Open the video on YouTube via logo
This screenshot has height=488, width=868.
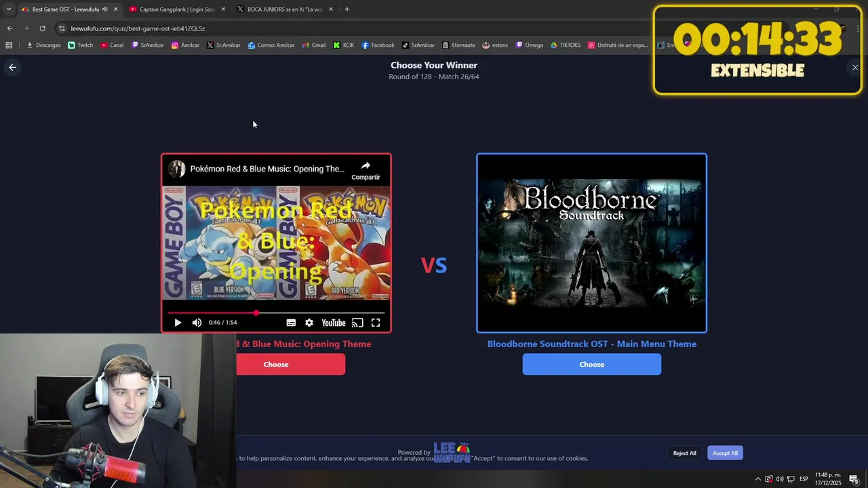pyautogui.click(x=334, y=323)
